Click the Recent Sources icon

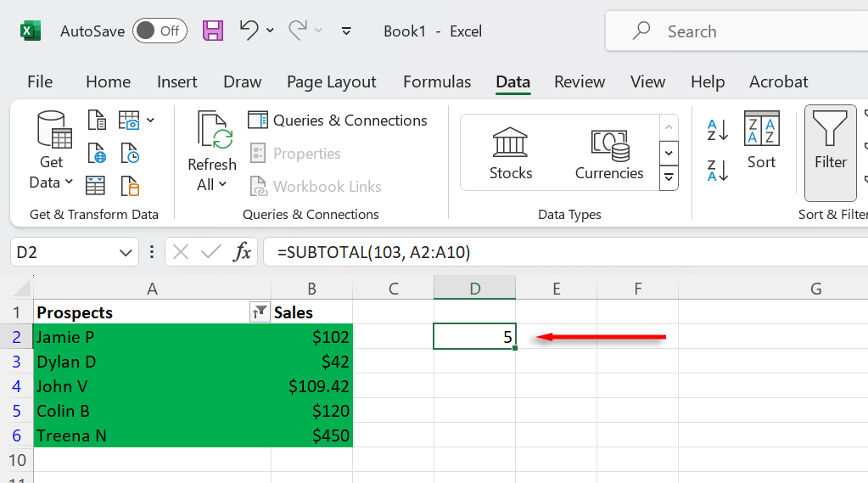click(x=130, y=154)
